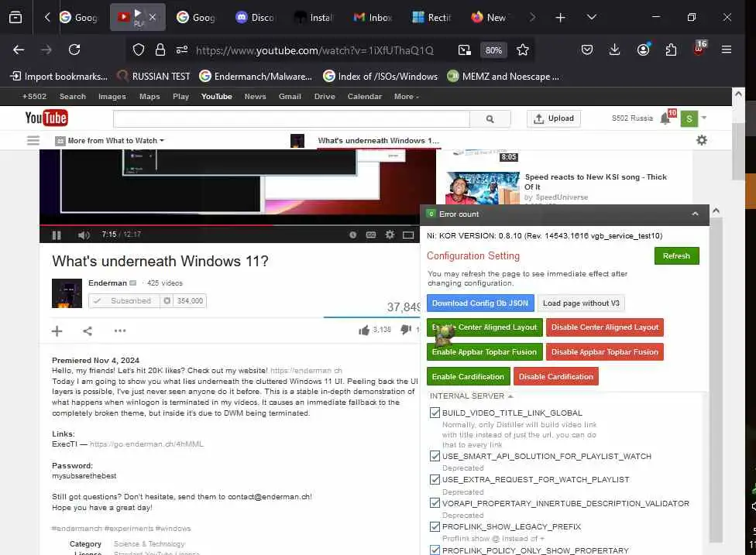756x555 pixels.
Task: Switch to the Gmail Inbox browser tab
Action: 373,17
